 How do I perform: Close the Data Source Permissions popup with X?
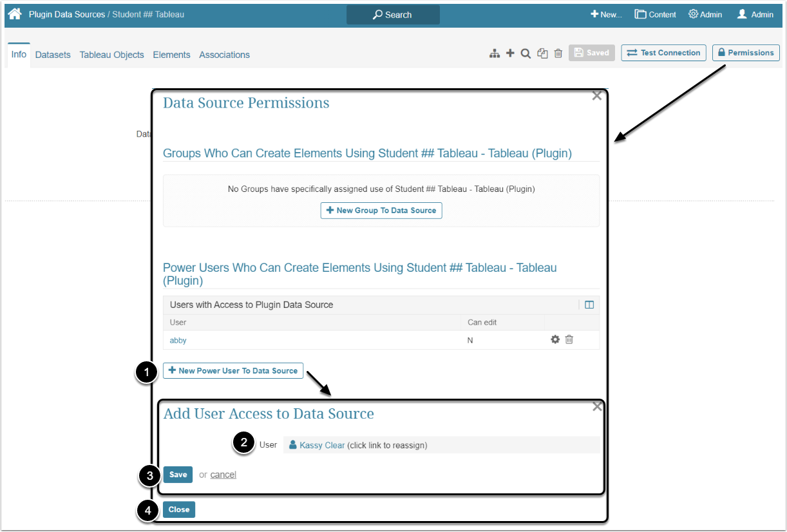coord(597,96)
